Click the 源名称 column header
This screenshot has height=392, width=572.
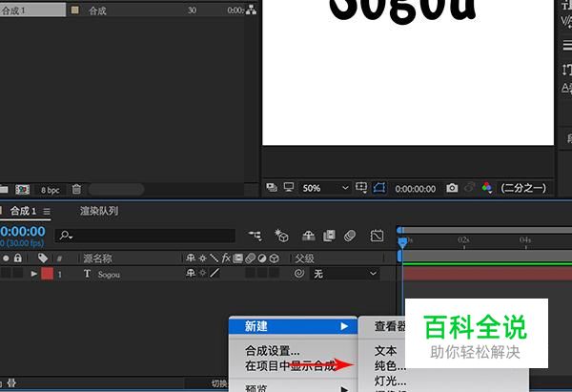pos(97,258)
